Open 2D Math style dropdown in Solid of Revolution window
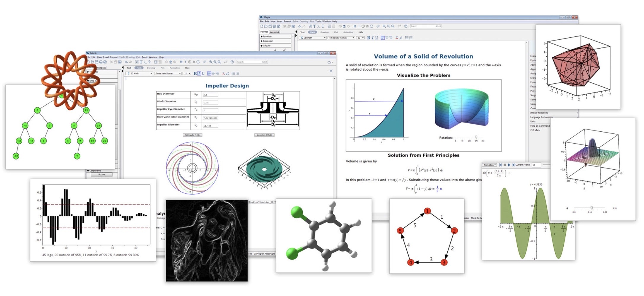 [313, 38]
